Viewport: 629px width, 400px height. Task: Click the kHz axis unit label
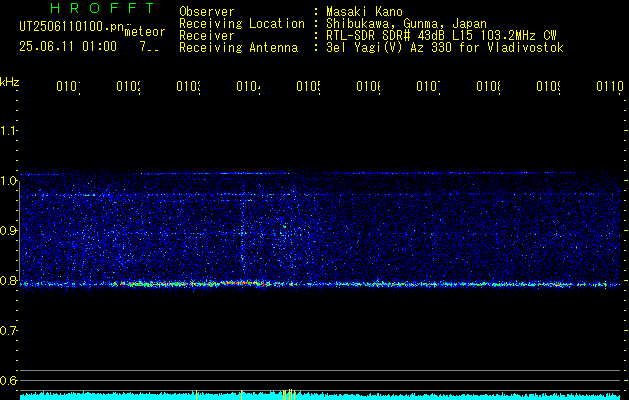point(10,82)
